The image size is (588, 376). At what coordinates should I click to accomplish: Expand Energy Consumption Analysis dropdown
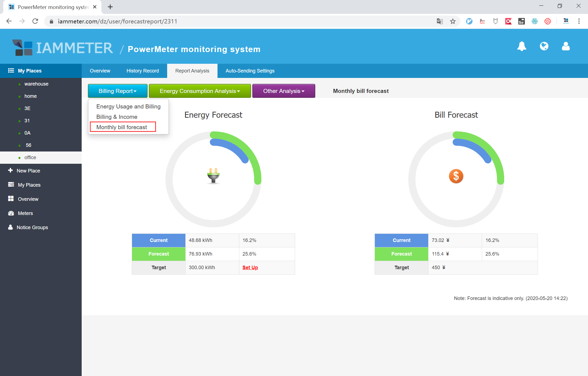200,91
